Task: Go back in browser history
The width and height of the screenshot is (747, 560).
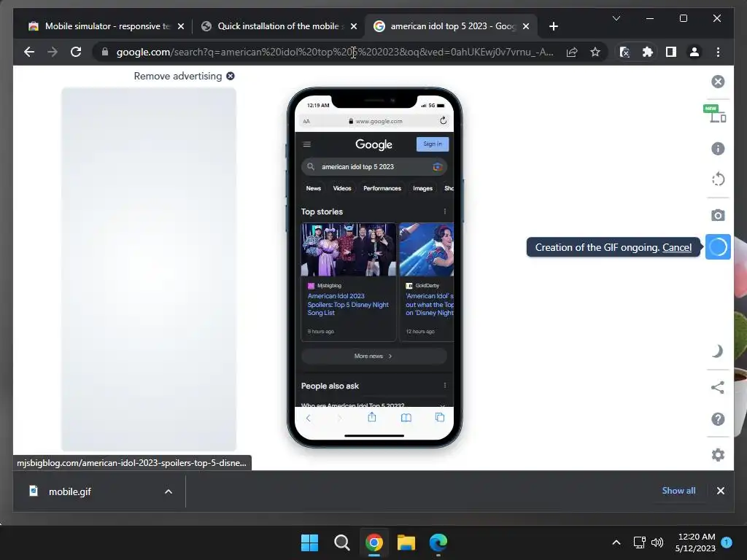Action: point(29,52)
